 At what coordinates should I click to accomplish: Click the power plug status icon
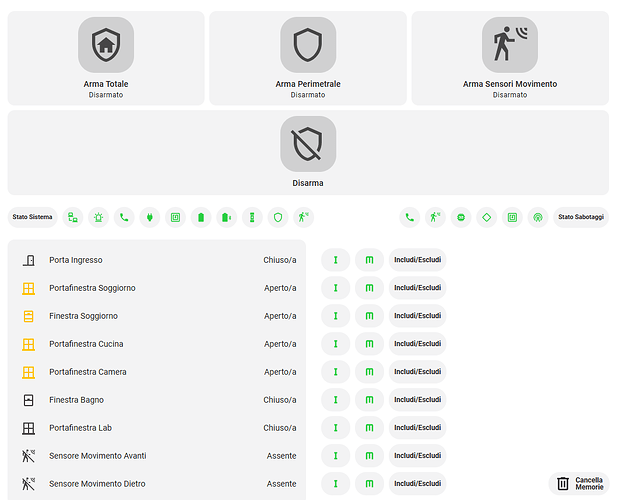pyautogui.click(x=150, y=217)
